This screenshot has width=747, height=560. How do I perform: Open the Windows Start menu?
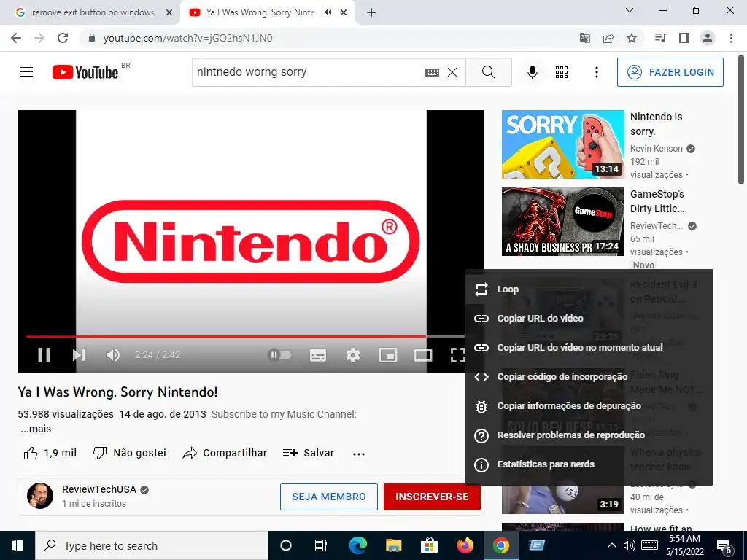click(18, 545)
